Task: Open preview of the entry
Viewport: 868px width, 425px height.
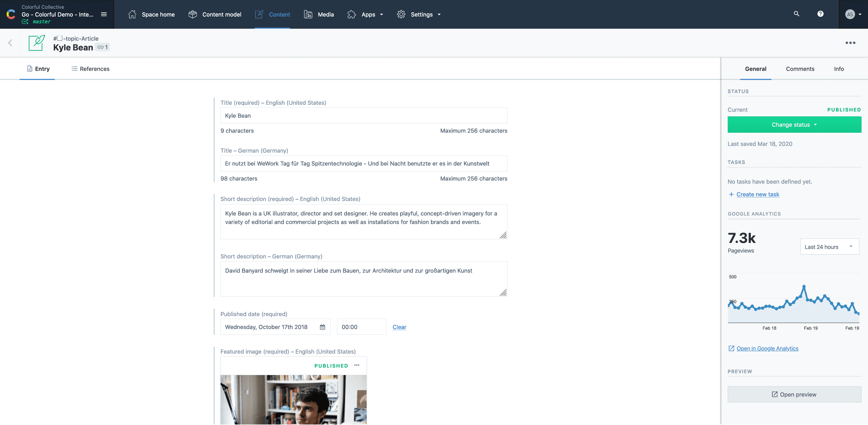Action: (x=794, y=394)
